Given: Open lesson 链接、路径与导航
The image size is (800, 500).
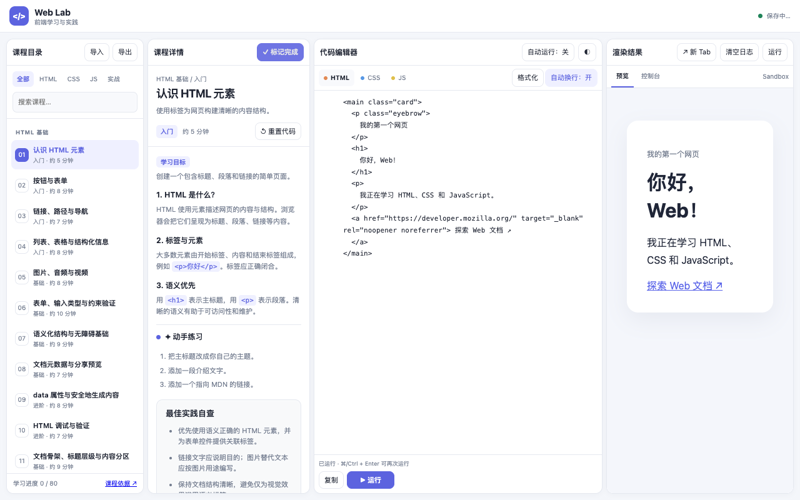Looking at the screenshot, I should click(75, 216).
